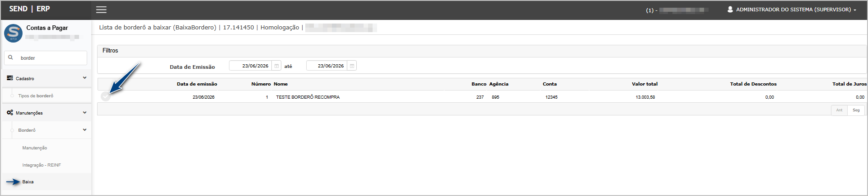The image size is (868, 196).
Task: Sort by Total de Descontos column header
Action: click(x=753, y=84)
